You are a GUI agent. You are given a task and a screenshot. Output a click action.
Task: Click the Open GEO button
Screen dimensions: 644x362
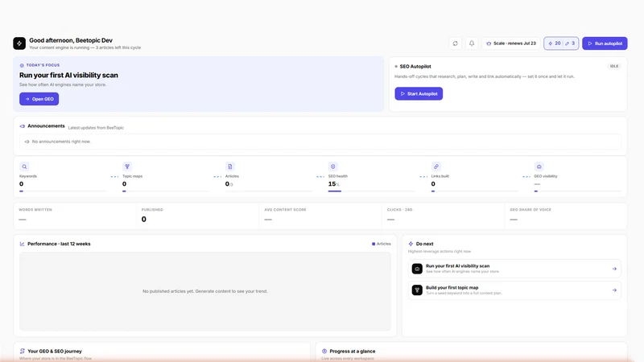(x=39, y=99)
